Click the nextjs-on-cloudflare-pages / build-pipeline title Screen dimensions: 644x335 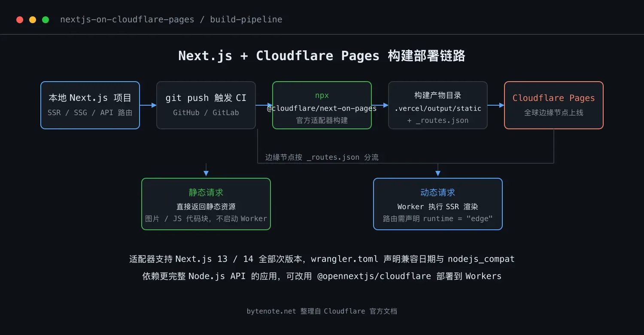coord(171,20)
